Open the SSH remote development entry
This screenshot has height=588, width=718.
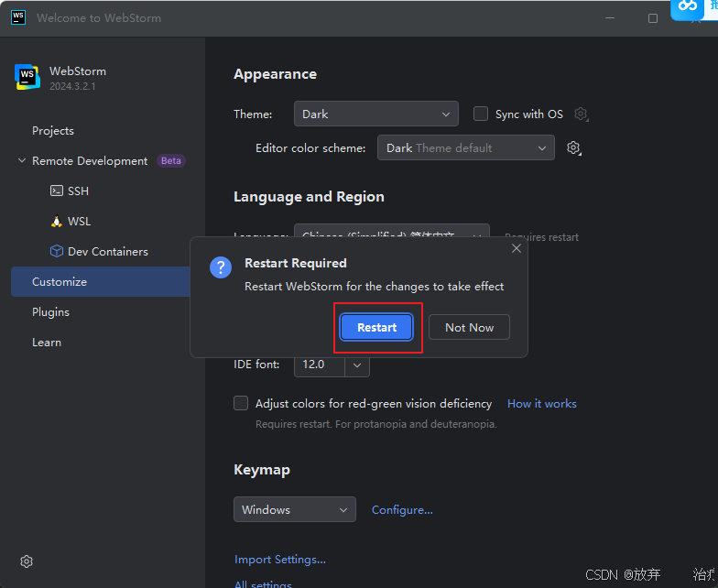pos(78,191)
